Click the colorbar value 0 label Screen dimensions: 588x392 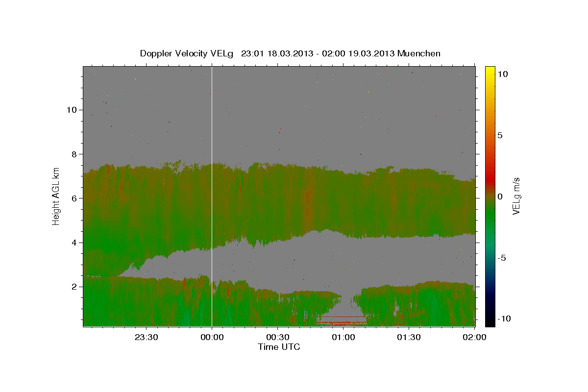click(x=500, y=196)
